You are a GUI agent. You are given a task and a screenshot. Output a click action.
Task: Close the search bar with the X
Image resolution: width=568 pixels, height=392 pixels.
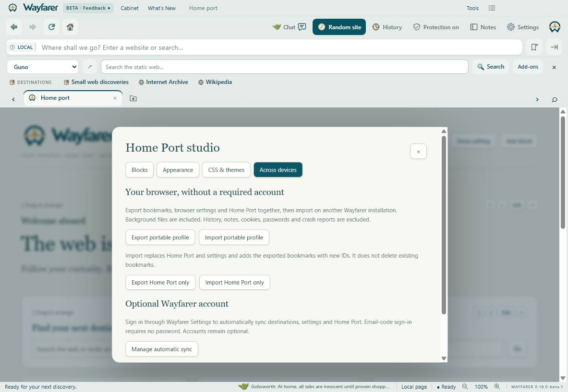tap(554, 67)
